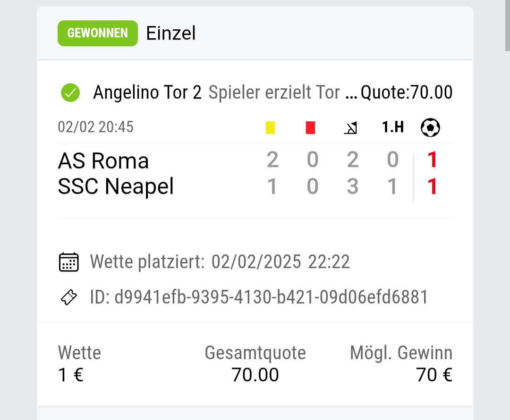Click the soccer ball goals icon
This screenshot has width=510, height=420.
(x=430, y=127)
